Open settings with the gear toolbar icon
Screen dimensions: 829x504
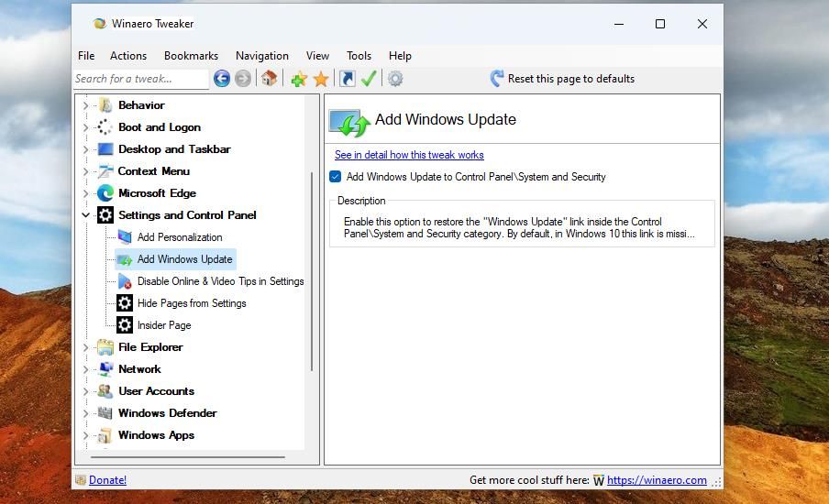395,79
